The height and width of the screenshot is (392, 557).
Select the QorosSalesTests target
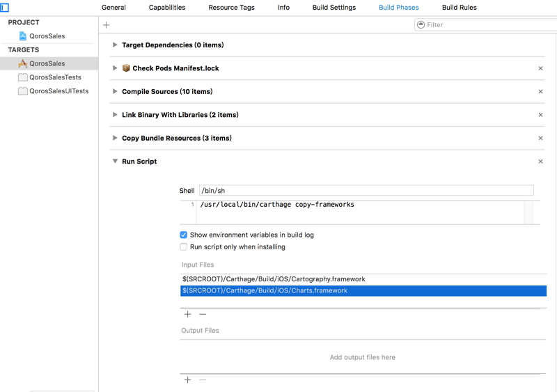(55, 77)
